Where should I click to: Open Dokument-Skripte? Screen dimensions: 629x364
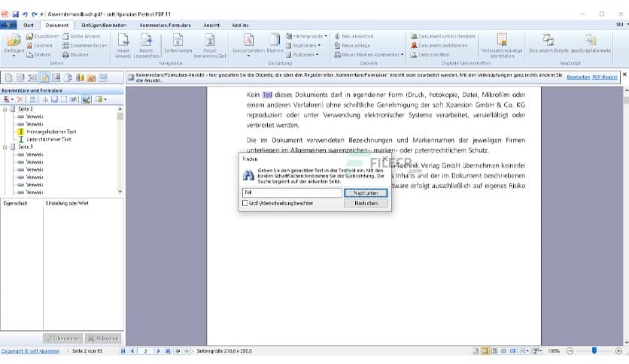pyautogui.click(x=548, y=44)
